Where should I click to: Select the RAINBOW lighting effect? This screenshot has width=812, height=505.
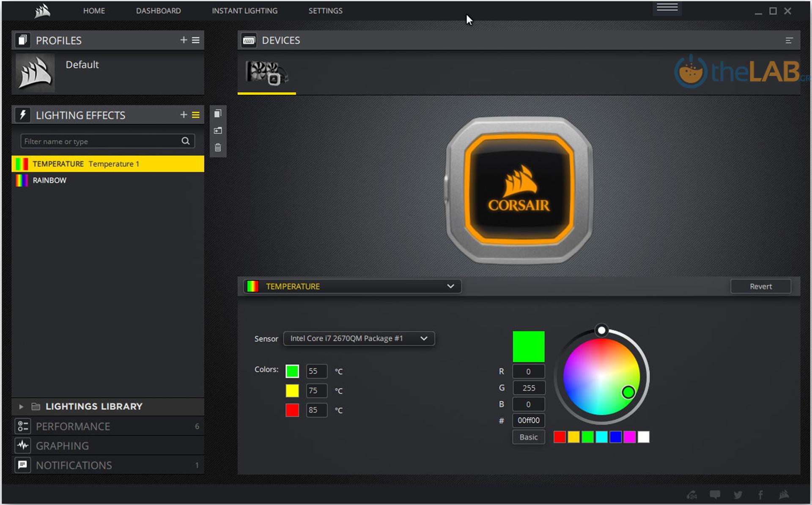click(108, 180)
